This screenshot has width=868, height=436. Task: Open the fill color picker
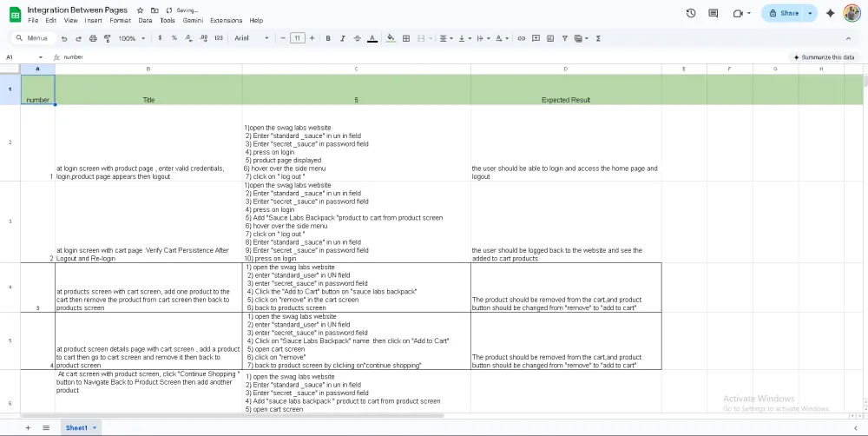[x=391, y=38]
